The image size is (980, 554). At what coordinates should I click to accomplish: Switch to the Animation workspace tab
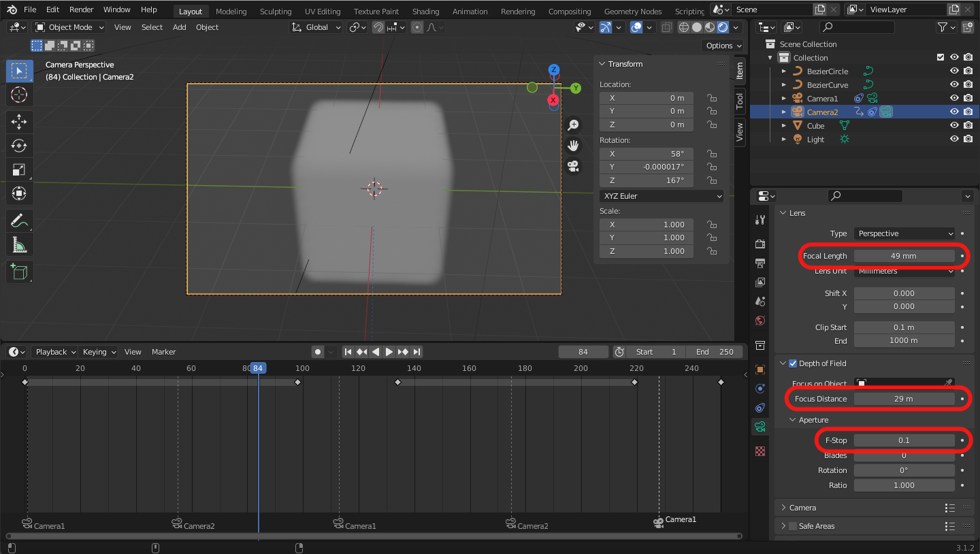pyautogui.click(x=470, y=12)
